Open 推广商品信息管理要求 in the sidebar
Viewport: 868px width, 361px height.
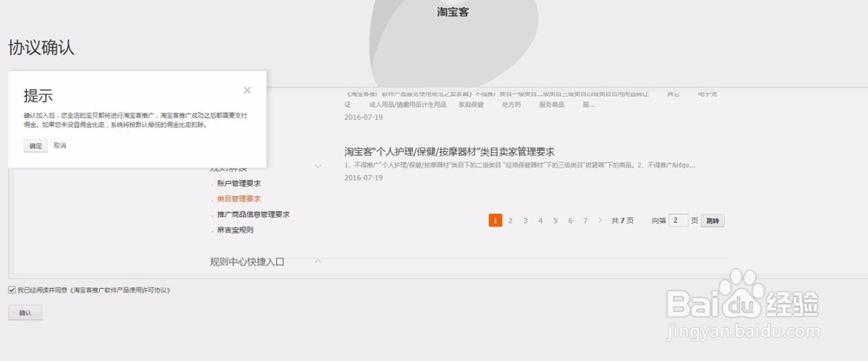tap(253, 214)
